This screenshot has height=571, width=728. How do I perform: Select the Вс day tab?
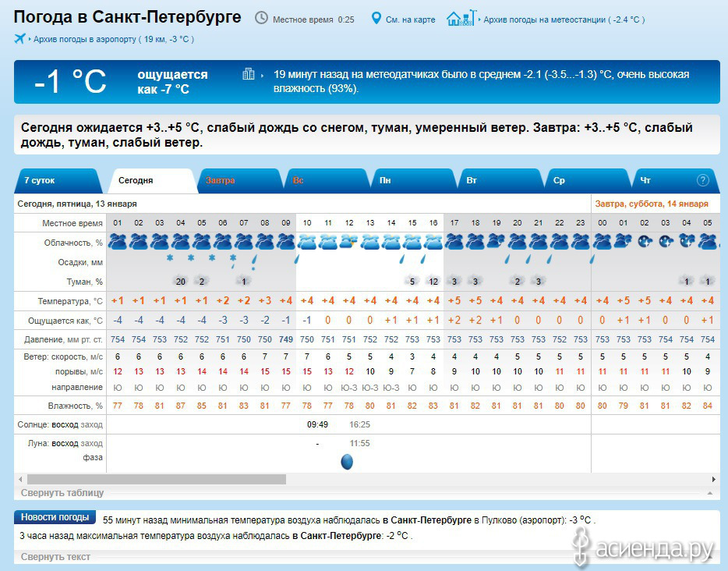tap(299, 180)
